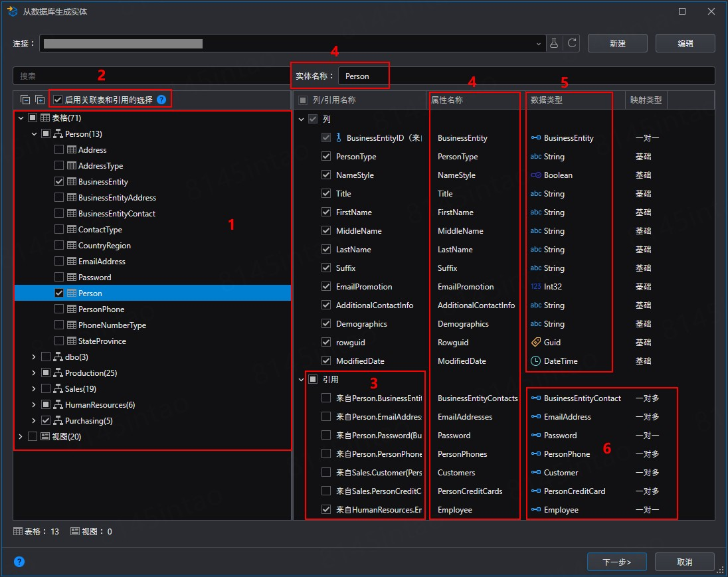728x577 pixels.
Task: Click the primary key icon of BusinessEntityID
Action: pos(339,138)
